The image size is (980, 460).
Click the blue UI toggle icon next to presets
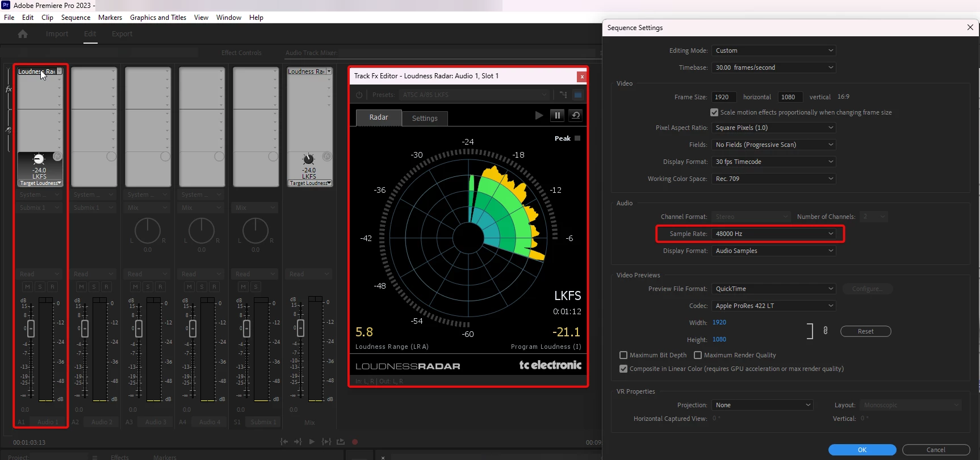tap(578, 95)
